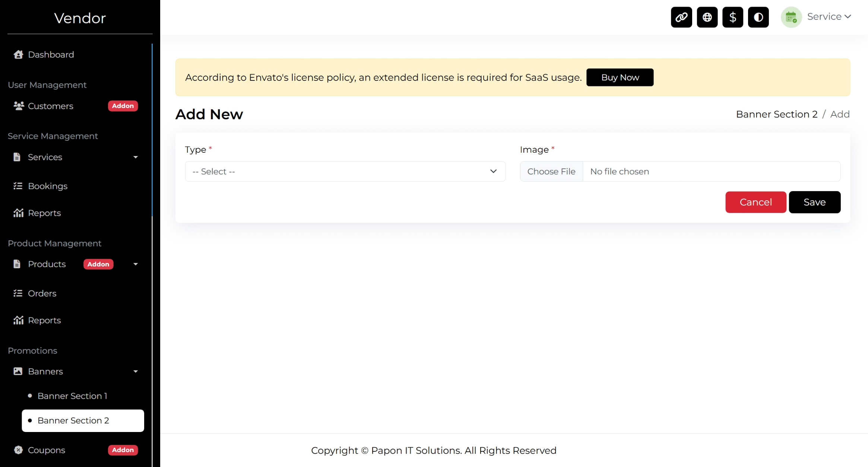Open the Service user dropdown

(x=829, y=17)
